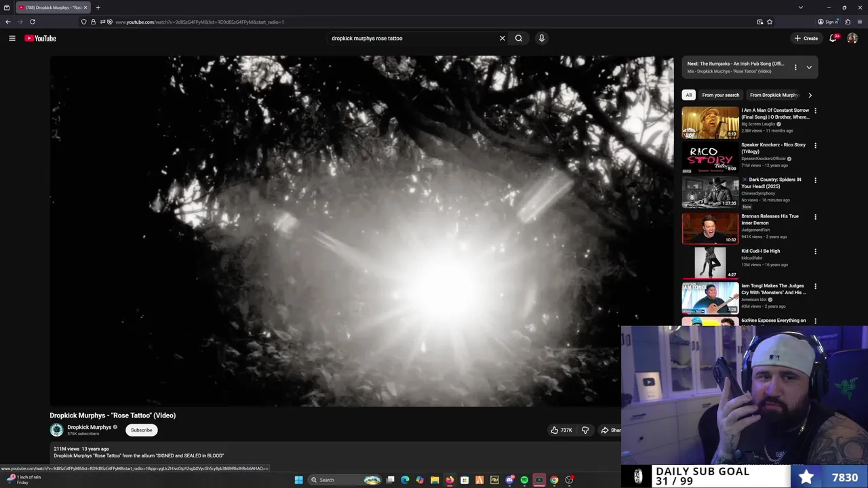This screenshot has width=868, height=488.
Task: Open YouTube notifications bell
Action: [x=833, y=38]
